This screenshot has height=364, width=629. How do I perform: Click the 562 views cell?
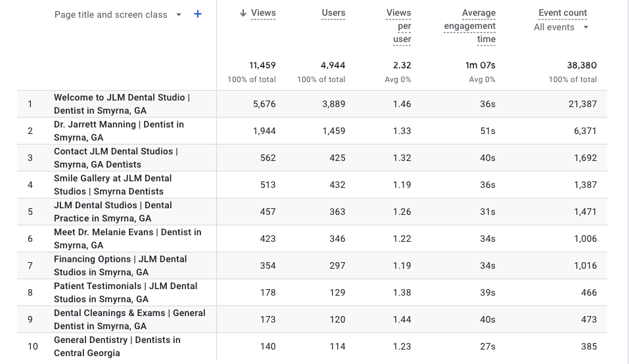click(268, 158)
